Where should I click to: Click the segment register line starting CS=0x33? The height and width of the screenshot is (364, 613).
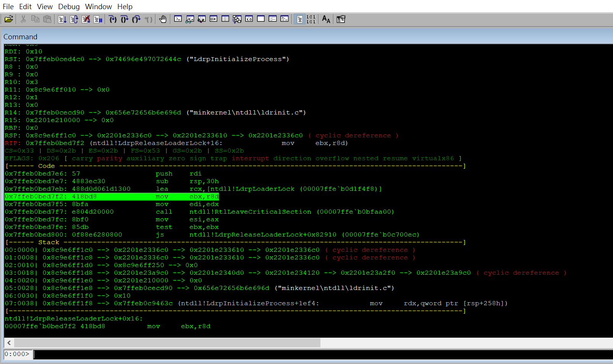pos(125,151)
